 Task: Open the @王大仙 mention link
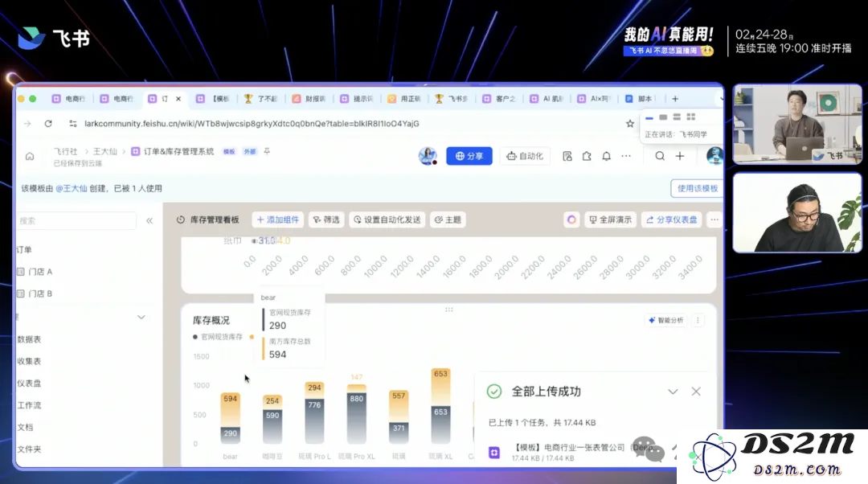(x=72, y=188)
